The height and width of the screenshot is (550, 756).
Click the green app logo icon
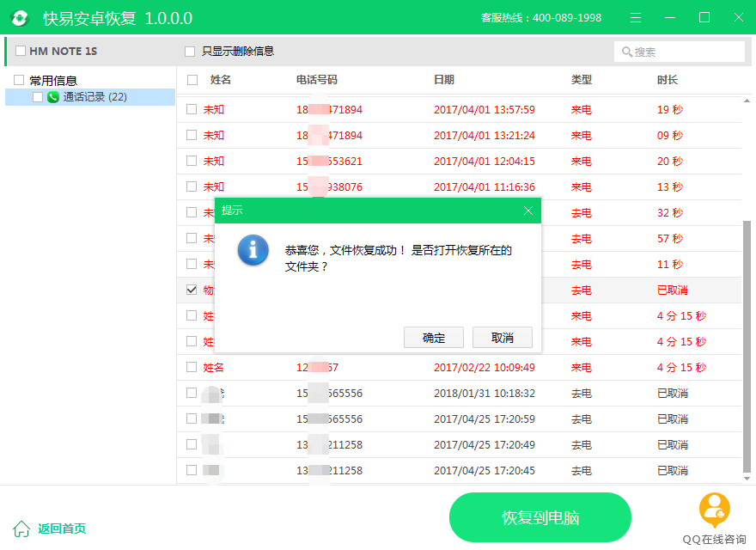[x=20, y=18]
